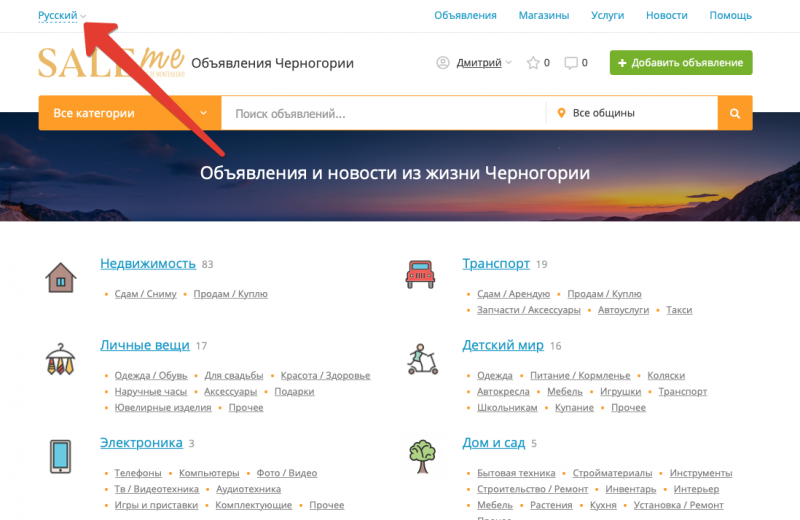
Task: Click the smartphone Электроника icon
Action: click(x=61, y=456)
